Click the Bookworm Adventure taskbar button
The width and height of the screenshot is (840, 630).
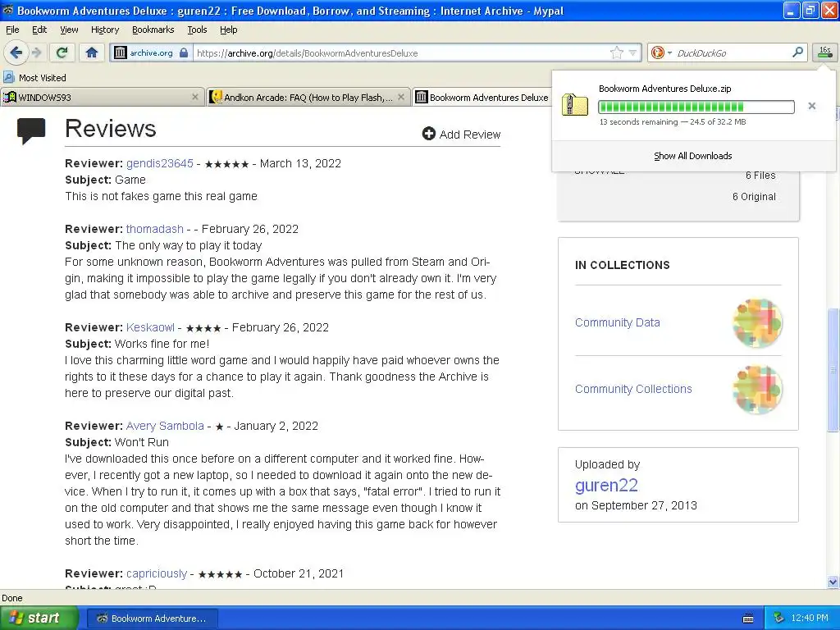click(x=152, y=619)
